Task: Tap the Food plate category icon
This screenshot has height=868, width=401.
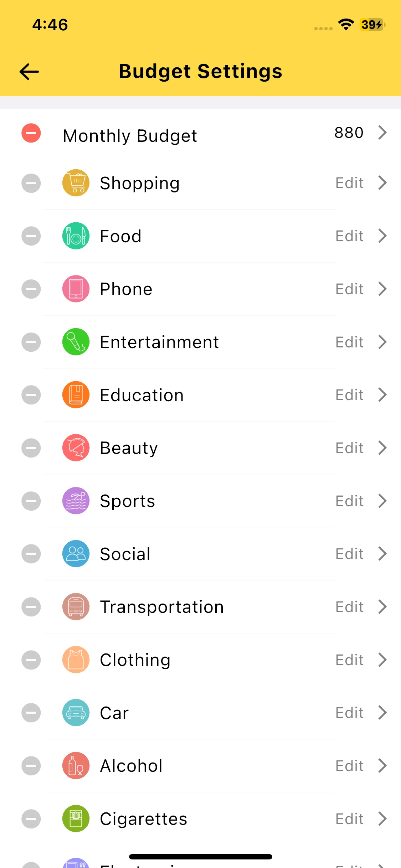Action: [x=76, y=236]
